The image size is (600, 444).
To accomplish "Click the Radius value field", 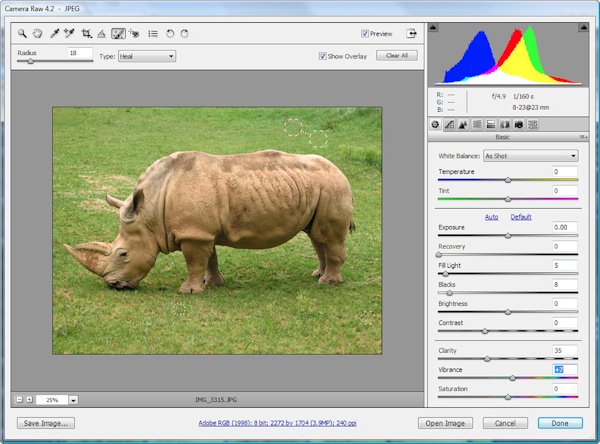I will [80, 53].
